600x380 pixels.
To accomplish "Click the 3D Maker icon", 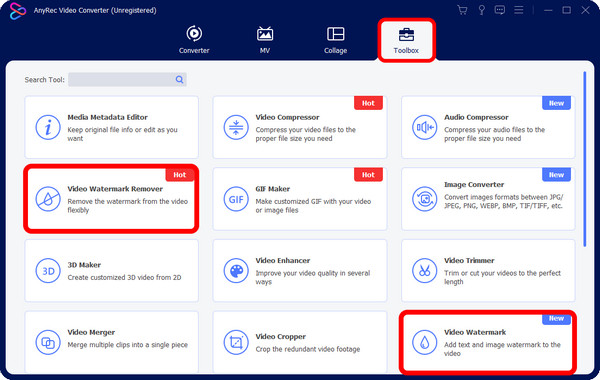I will [48, 271].
